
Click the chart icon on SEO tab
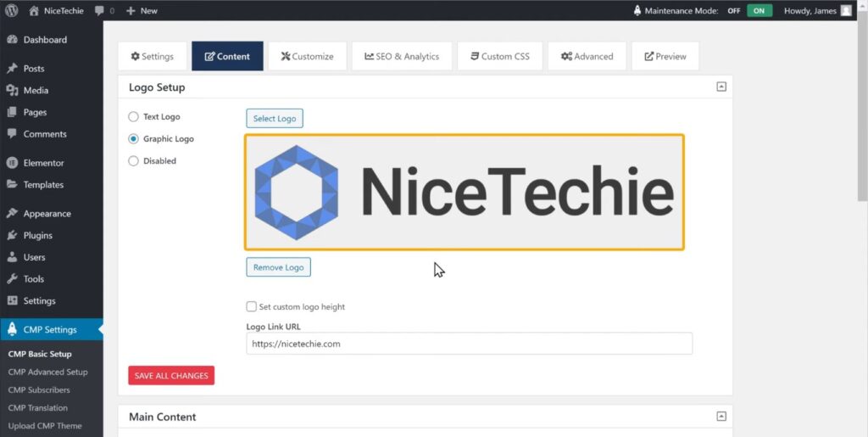point(370,57)
